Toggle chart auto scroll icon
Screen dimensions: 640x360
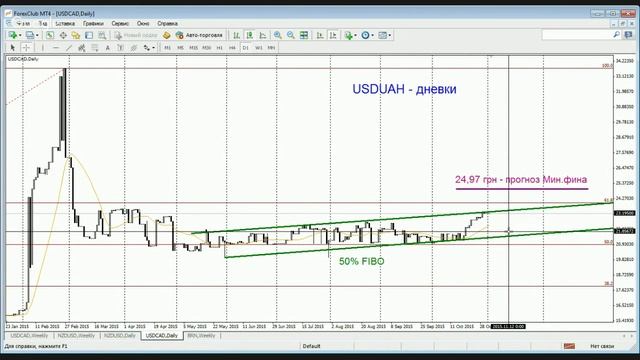click(x=320, y=36)
